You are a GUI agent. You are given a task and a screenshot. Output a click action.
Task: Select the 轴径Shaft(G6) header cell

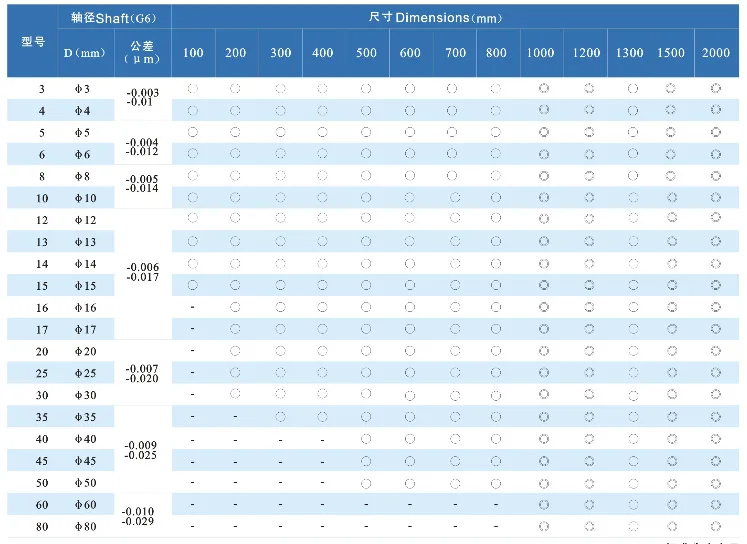coord(114,18)
